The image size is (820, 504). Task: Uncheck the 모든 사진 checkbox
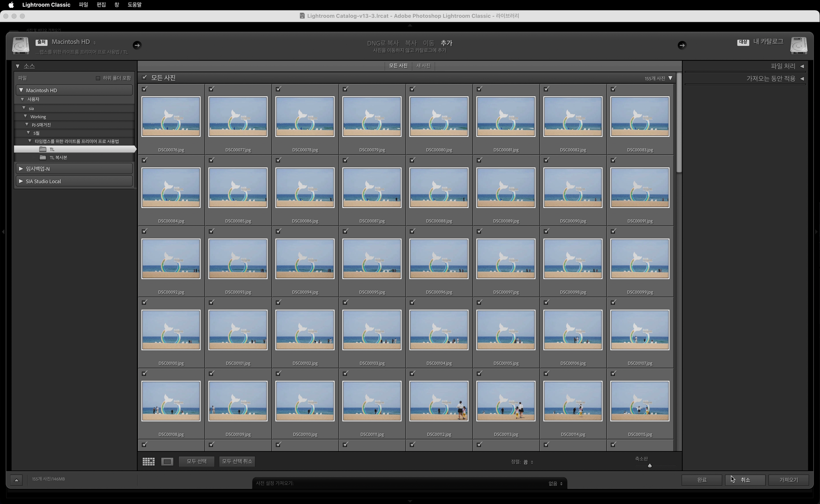tap(144, 78)
